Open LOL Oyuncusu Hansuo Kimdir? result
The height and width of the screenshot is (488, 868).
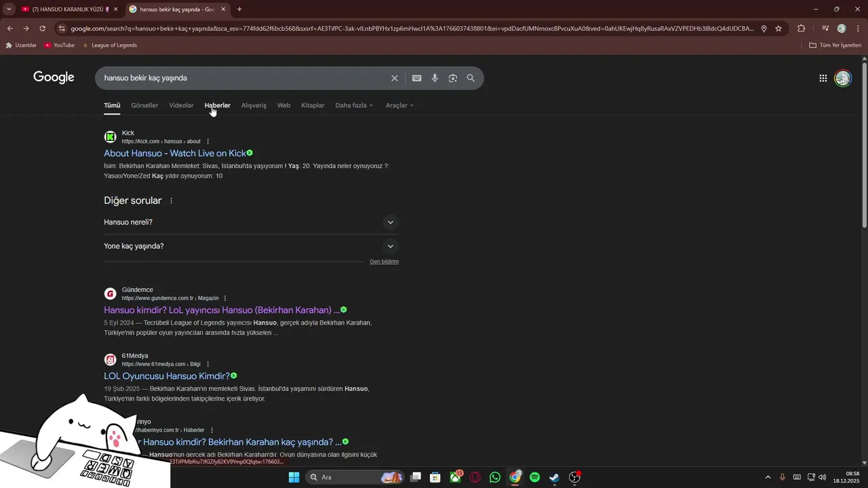coord(167,376)
